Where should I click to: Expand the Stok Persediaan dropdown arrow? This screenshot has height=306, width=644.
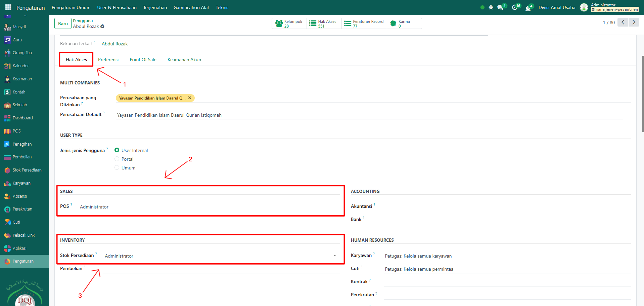(334, 256)
